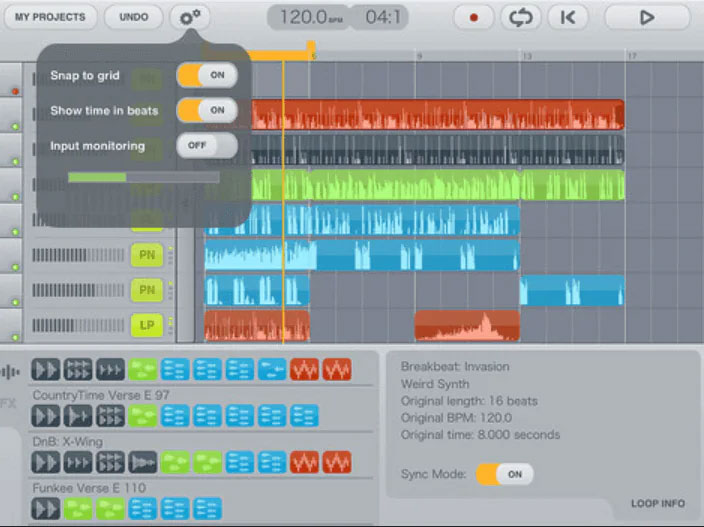Pick the first blue loop in the top loop row
This screenshot has height=527, width=704.
tap(175, 369)
